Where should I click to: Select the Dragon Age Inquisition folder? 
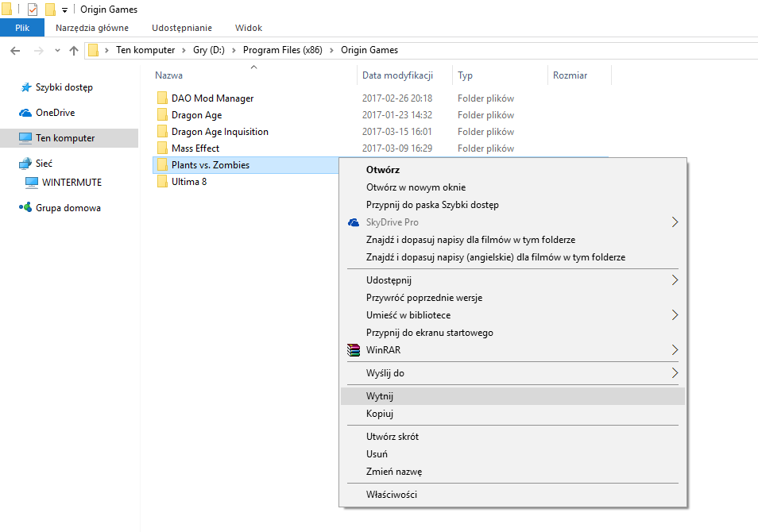tap(219, 132)
